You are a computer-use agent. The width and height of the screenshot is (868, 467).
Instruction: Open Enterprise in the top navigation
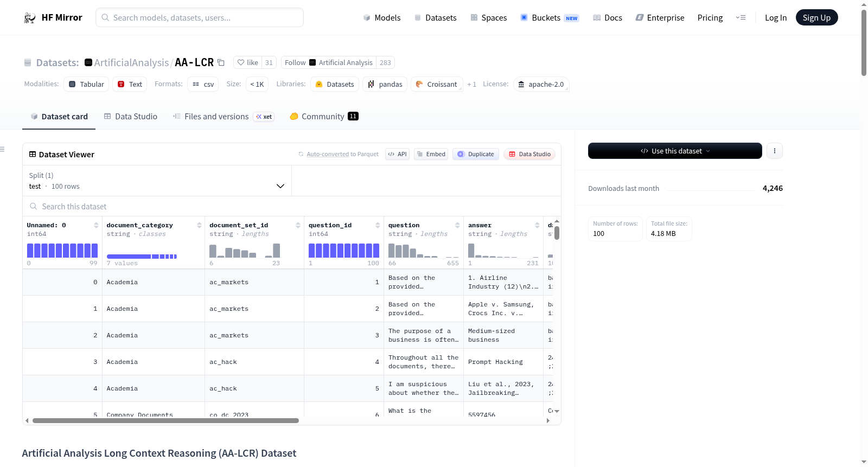pyautogui.click(x=660, y=18)
